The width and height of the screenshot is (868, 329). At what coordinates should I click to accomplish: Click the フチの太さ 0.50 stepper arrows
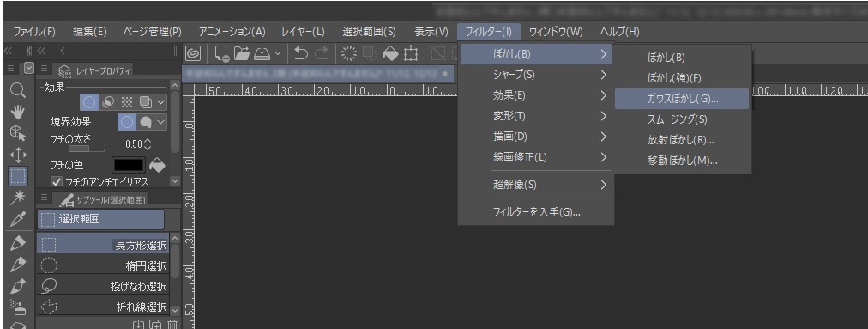(x=148, y=143)
